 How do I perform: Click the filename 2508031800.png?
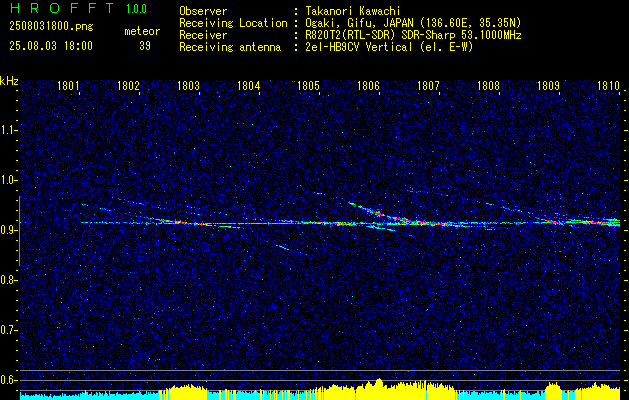pyautogui.click(x=51, y=27)
